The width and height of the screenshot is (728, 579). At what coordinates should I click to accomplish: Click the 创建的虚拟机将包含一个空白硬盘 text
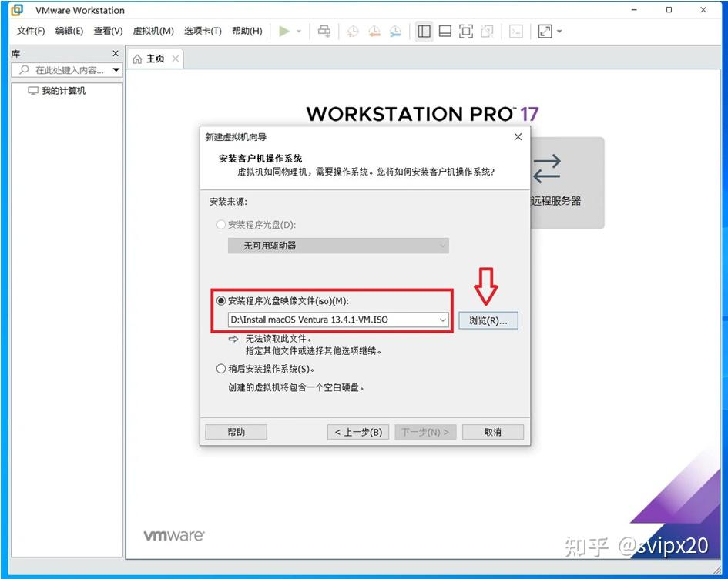point(296,387)
